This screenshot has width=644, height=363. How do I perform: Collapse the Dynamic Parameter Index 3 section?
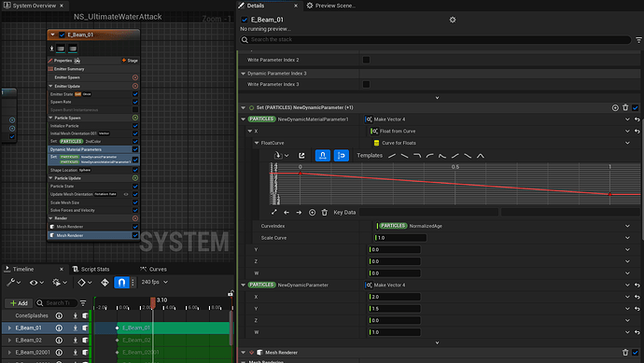(x=244, y=74)
